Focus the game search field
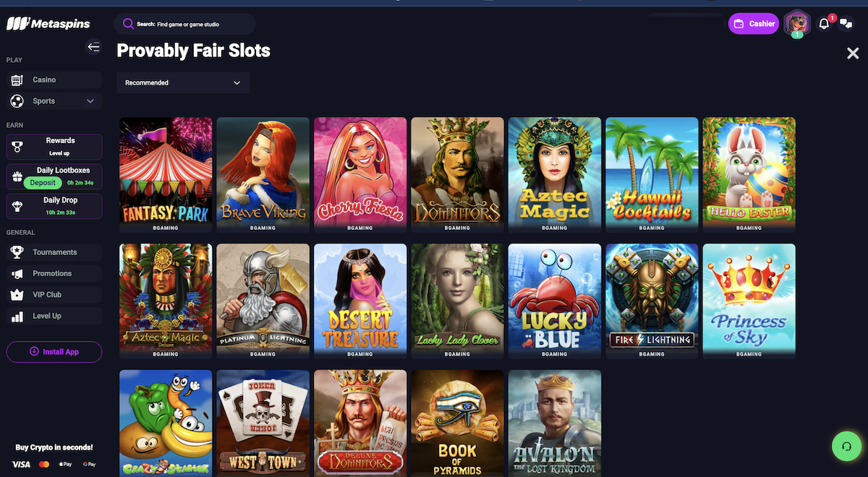Image resolution: width=868 pixels, height=477 pixels. click(x=184, y=24)
